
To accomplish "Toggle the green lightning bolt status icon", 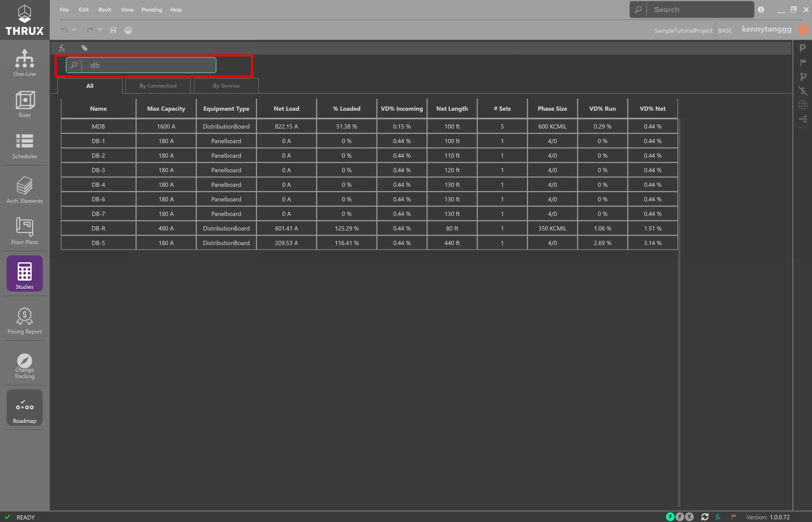I will 670,517.
